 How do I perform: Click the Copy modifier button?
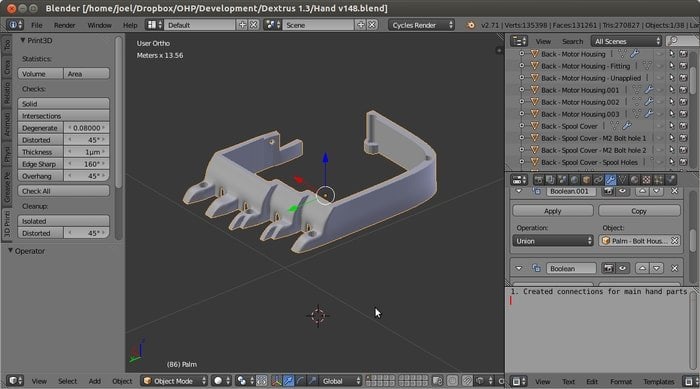(x=639, y=211)
